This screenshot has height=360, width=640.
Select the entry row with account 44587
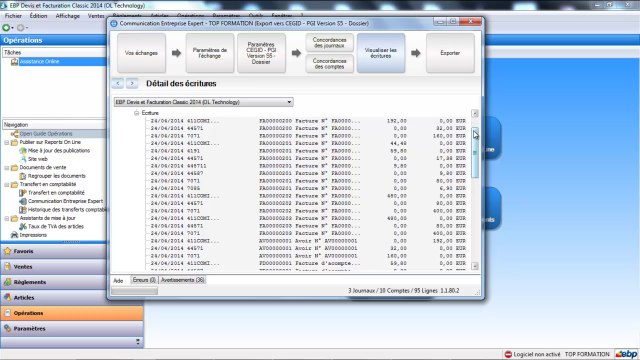click(x=308, y=173)
